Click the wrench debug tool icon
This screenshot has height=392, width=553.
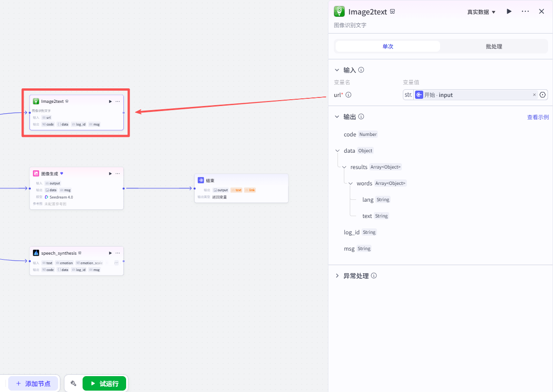[x=73, y=383]
